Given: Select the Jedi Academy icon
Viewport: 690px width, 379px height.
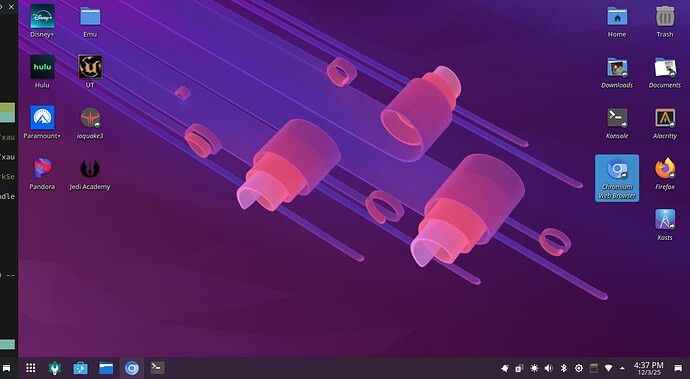Looking at the screenshot, I should 90,169.
